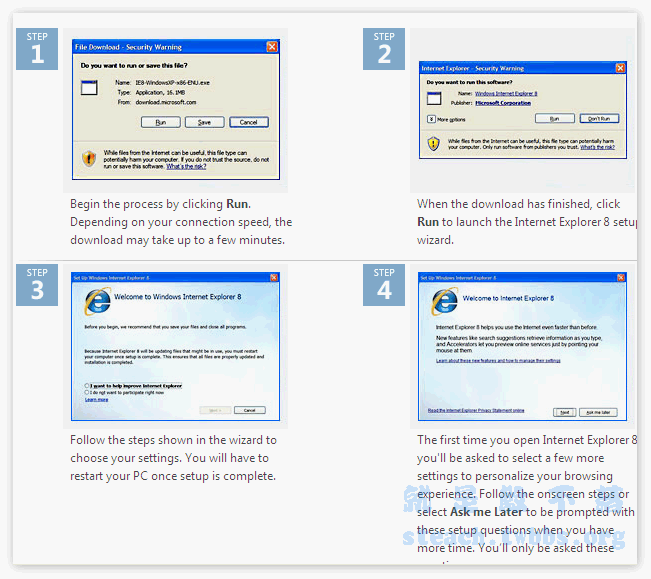Select "I want to help improve Internet Explorer"

click(x=134, y=386)
